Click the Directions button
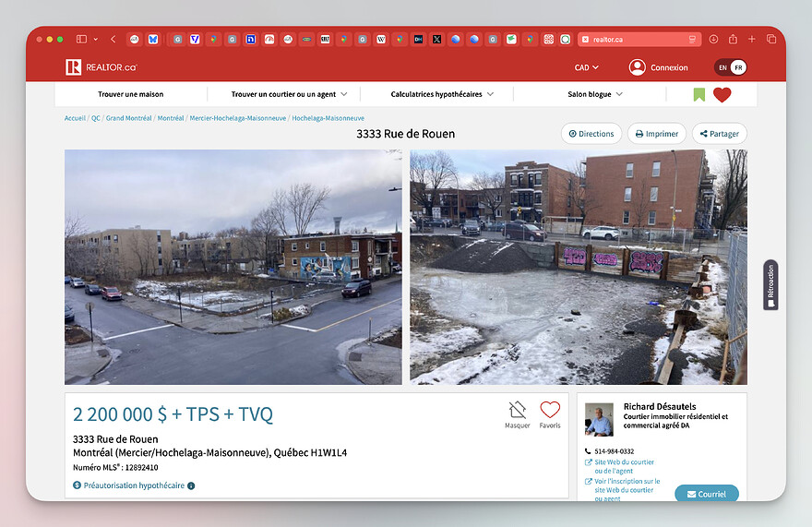The width and height of the screenshot is (812, 527). (x=591, y=134)
